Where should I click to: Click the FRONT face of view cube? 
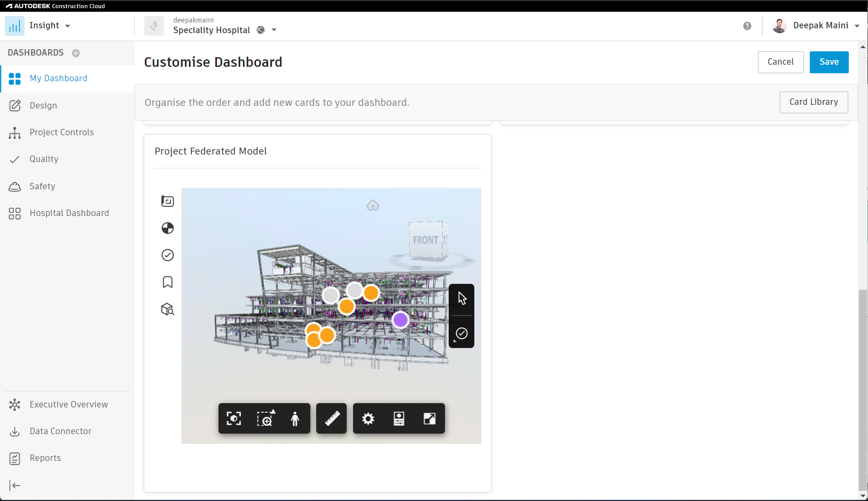pyautogui.click(x=426, y=240)
